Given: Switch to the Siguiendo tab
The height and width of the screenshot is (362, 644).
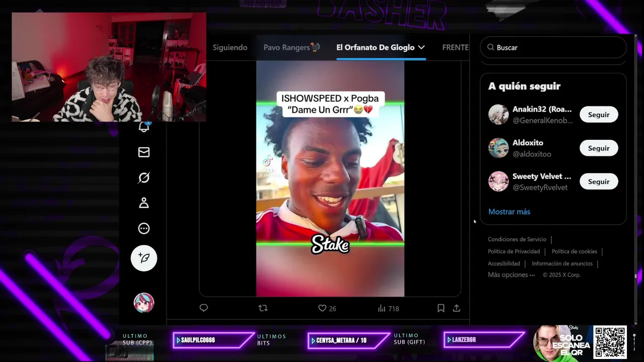Looking at the screenshot, I should point(230,47).
